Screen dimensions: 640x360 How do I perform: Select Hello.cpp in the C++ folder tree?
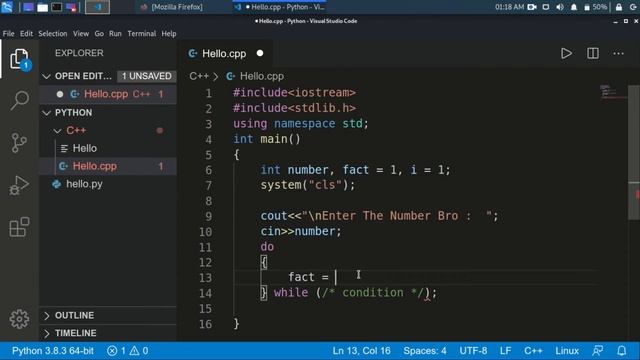click(108, 166)
